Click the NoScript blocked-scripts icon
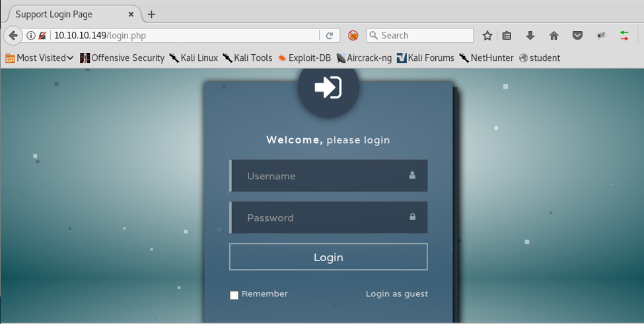This screenshot has height=324, width=644. (353, 36)
